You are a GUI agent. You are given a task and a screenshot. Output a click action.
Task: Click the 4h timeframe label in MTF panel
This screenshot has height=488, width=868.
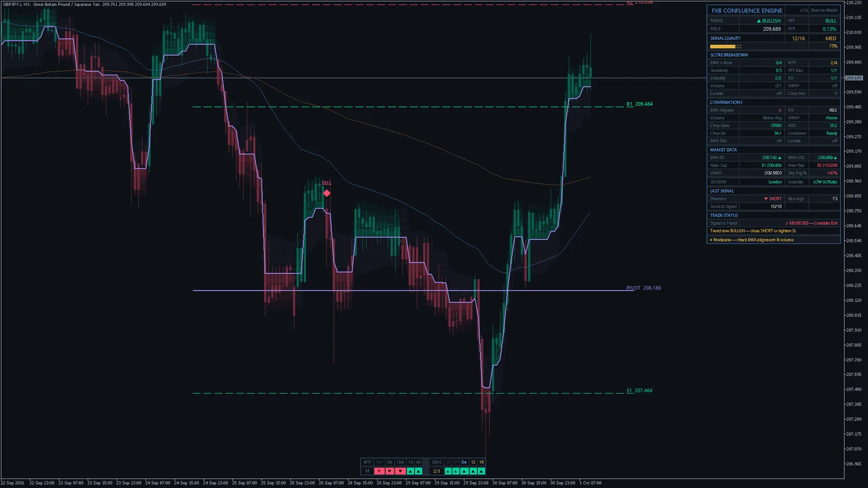pos(418,462)
